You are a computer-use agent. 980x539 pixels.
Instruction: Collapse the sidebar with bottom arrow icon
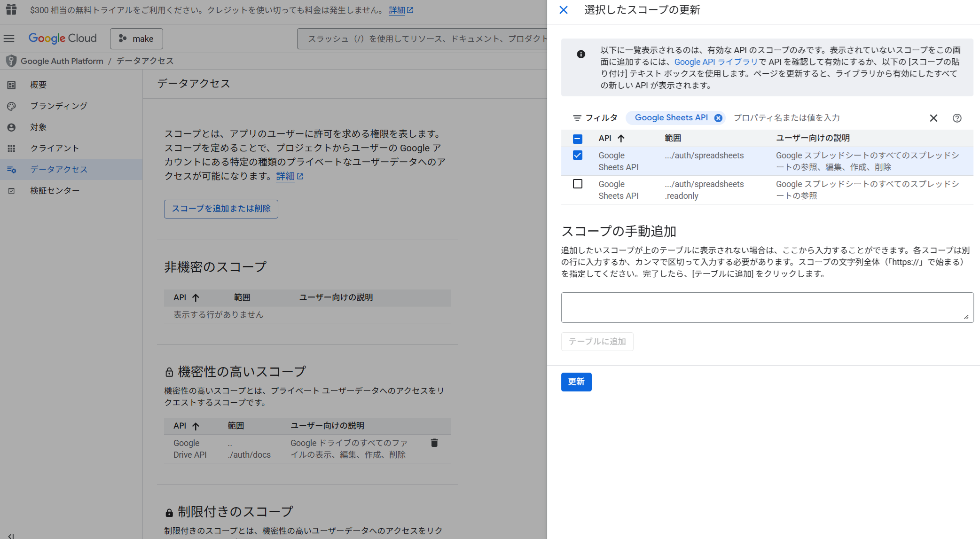pyautogui.click(x=11, y=536)
